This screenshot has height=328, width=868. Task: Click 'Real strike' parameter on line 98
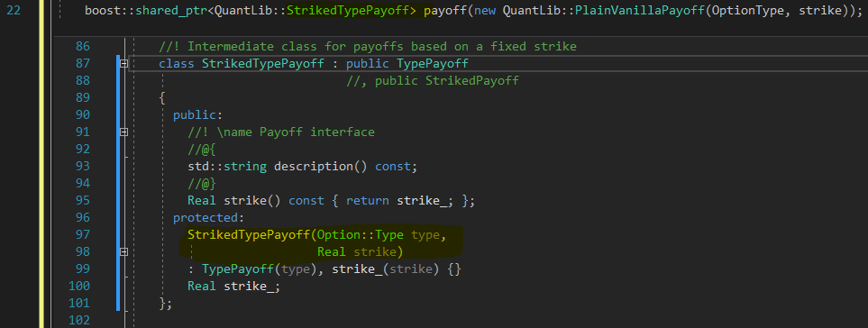[x=357, y=253]
